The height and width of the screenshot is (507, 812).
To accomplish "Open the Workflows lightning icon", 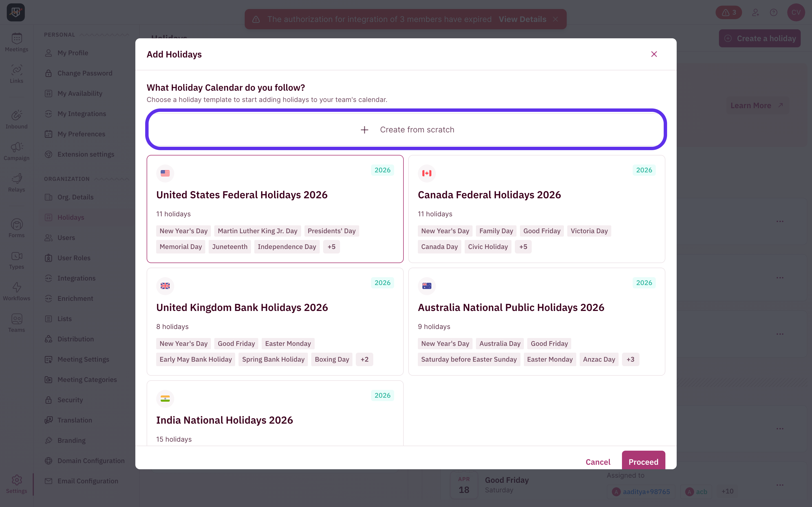I will point(16,291).
